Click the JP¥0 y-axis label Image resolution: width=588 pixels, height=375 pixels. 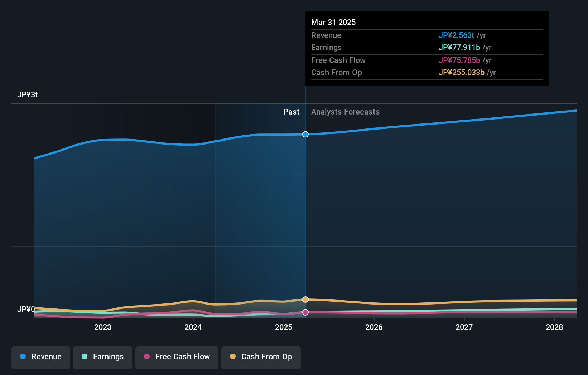click(26, 309)
